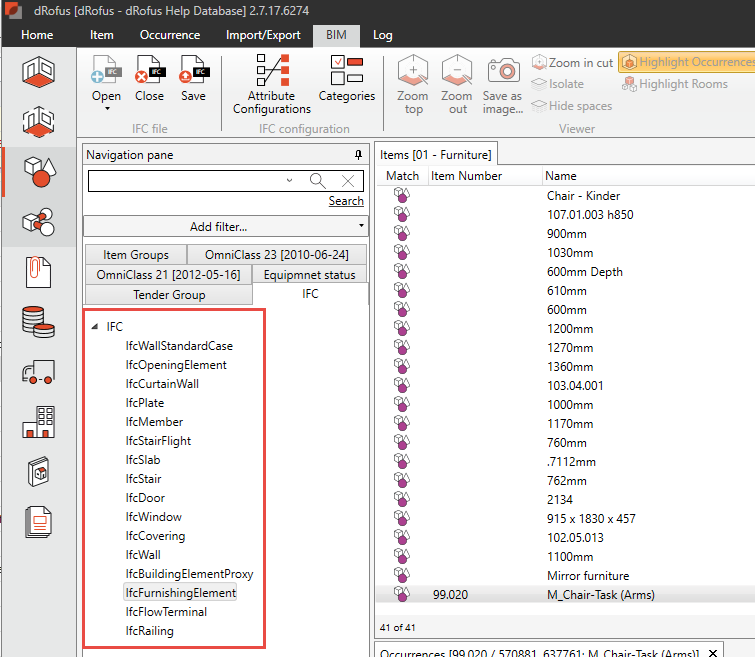Viewport: 755px width, 657px height.
Task: Switch to the Import/Export ribbon tab
Action: 263,35
